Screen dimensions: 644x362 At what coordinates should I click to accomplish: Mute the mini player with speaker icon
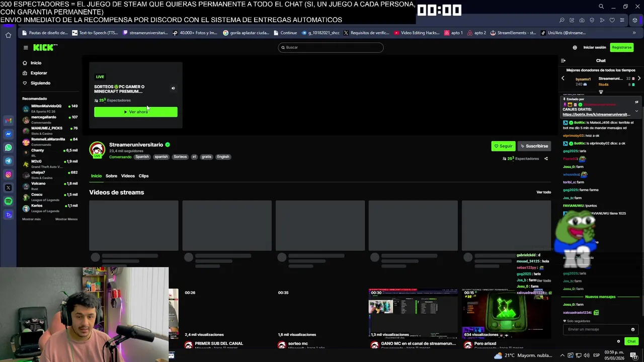click(173, 88)
